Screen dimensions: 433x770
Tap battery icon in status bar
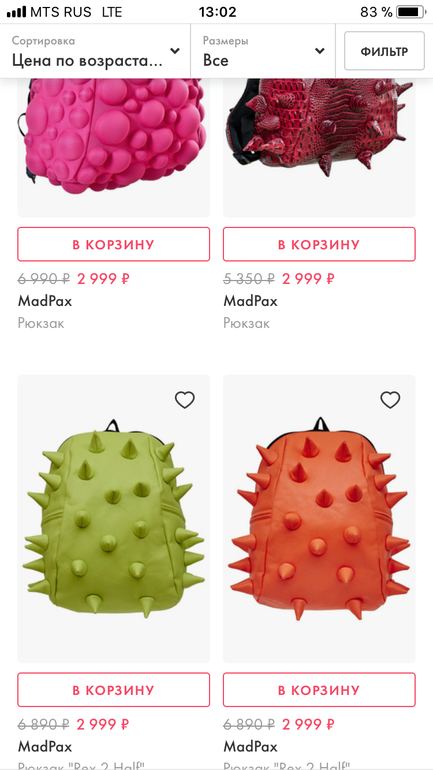[410, 12]
